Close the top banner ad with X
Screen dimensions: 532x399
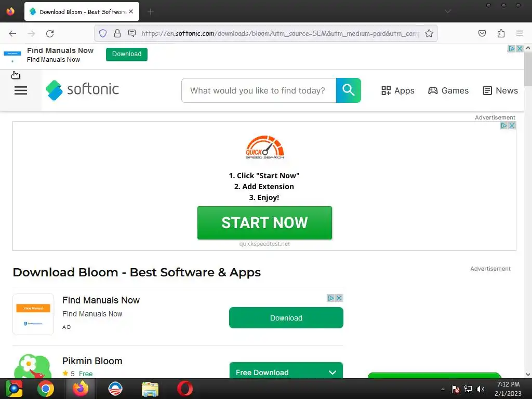(x=520, y=48)
